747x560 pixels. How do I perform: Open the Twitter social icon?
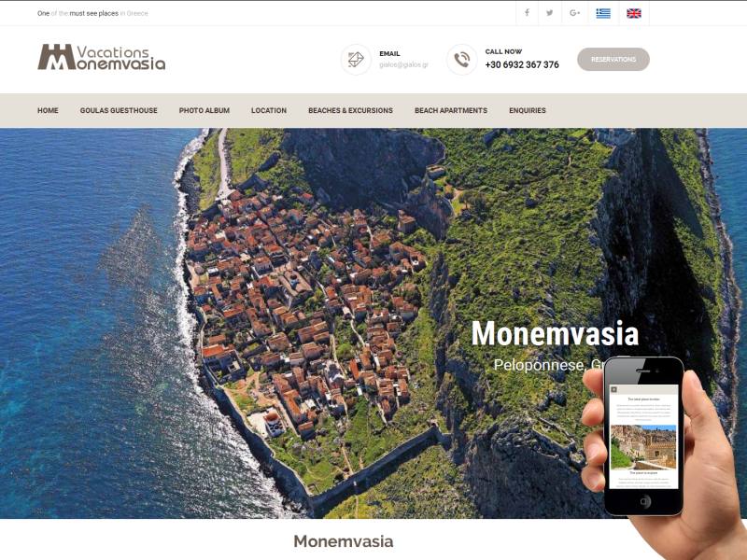coord(550,13)
